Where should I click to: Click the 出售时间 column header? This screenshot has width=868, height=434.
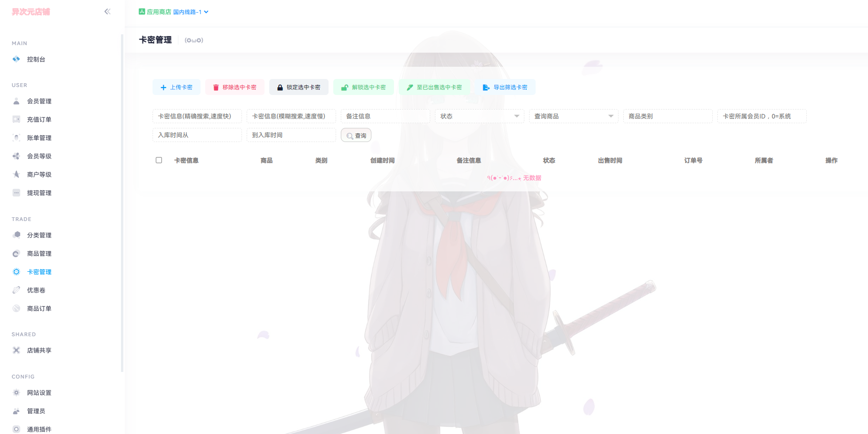coord(610,160)
